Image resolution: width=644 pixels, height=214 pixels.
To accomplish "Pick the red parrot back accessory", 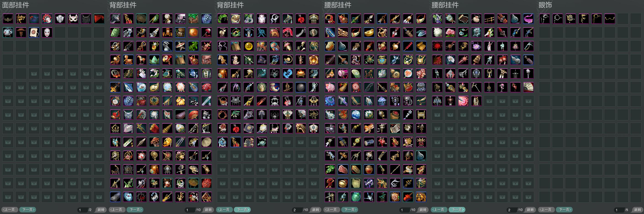I will click(x=167, y=60).
